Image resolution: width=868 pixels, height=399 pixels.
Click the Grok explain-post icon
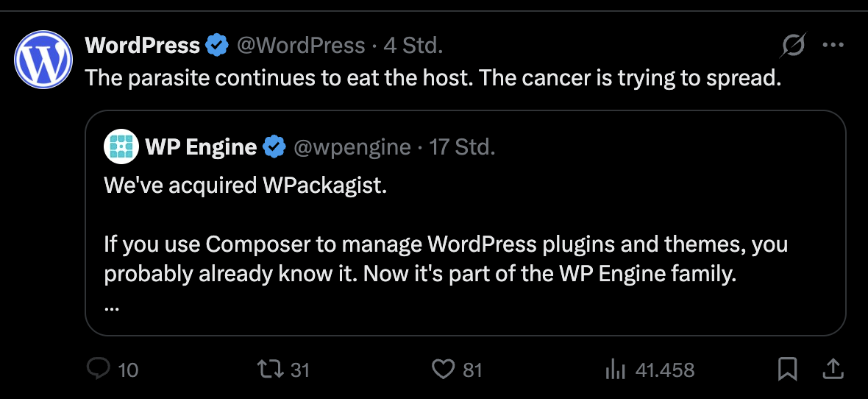793,46
